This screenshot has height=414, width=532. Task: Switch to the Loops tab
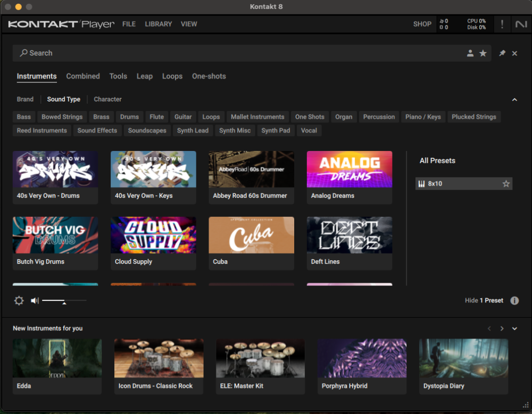pos(172,77)
